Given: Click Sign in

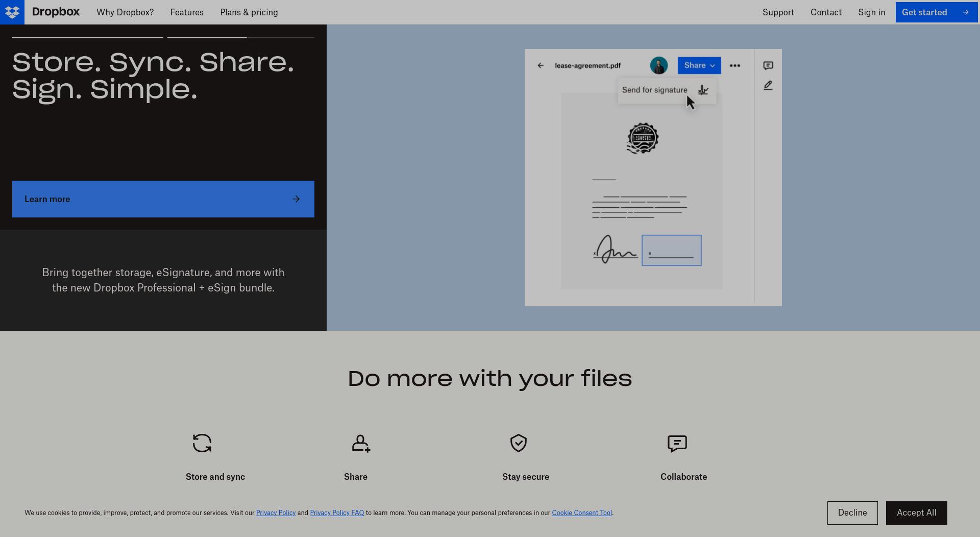Looking at the screenshot, I should coord(872,12).
